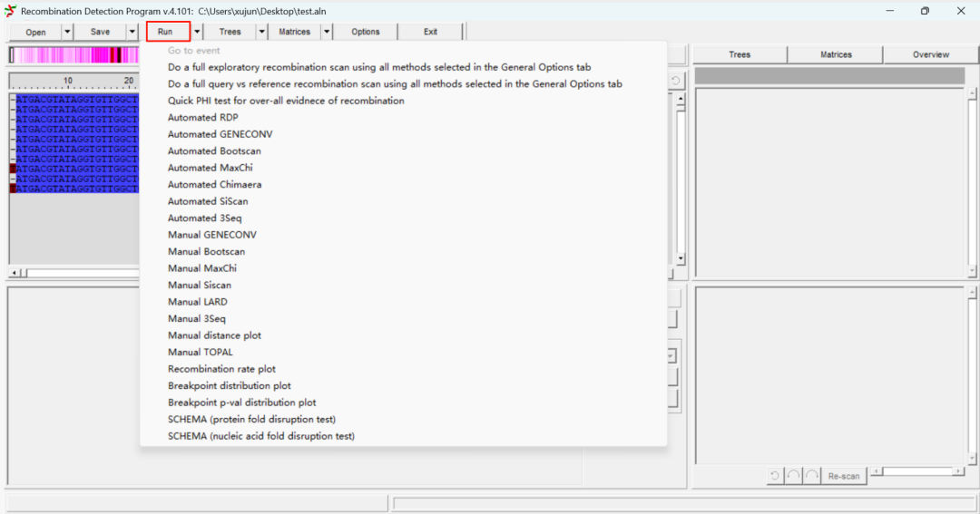
Task: Switch to the Matrices tab in right panel
Action: tap(836, 54)
